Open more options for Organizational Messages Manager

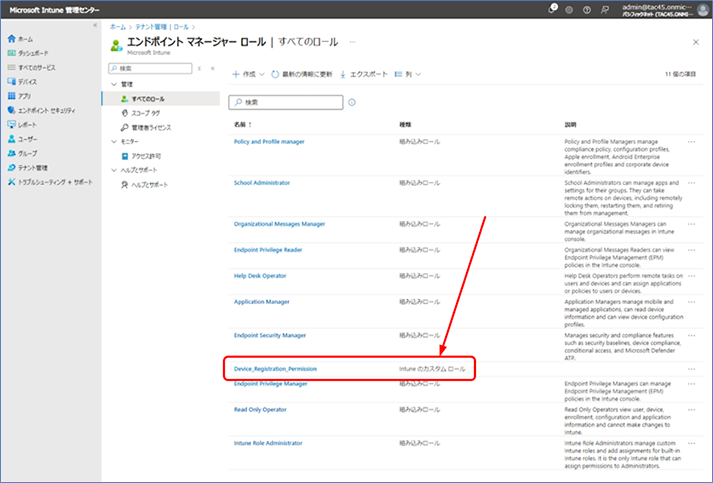pos(691,224)
